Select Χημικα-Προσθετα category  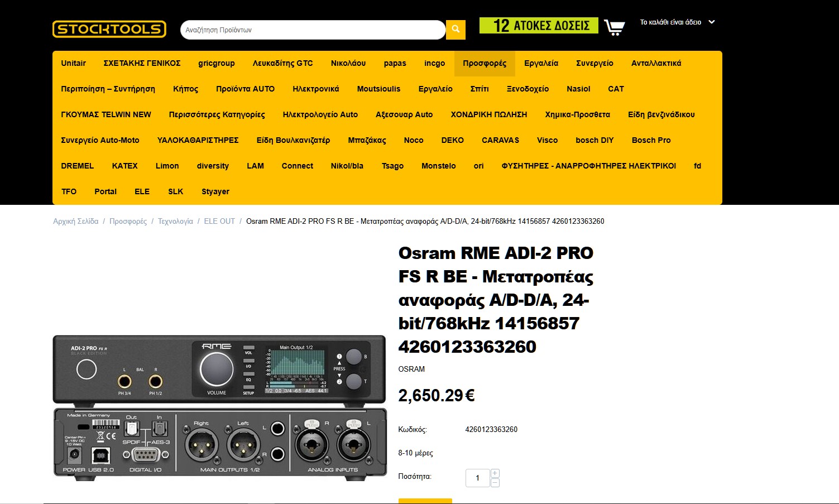[x=577, y=114]
